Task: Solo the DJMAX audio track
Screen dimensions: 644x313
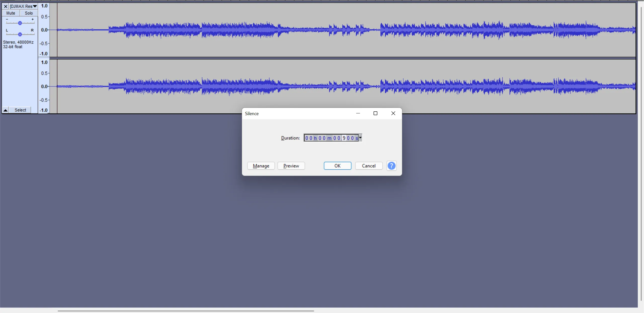Action: [29, 13]
